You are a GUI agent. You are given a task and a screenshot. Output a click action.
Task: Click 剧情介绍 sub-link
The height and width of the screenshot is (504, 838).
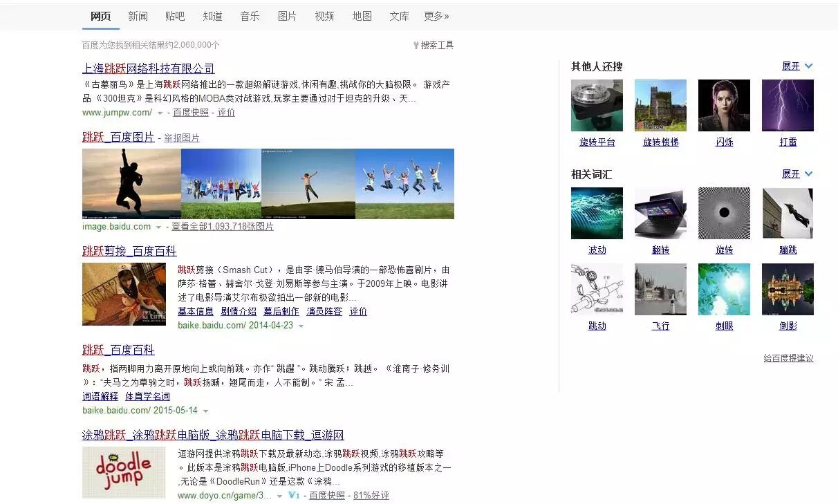[x=239, y=311]
